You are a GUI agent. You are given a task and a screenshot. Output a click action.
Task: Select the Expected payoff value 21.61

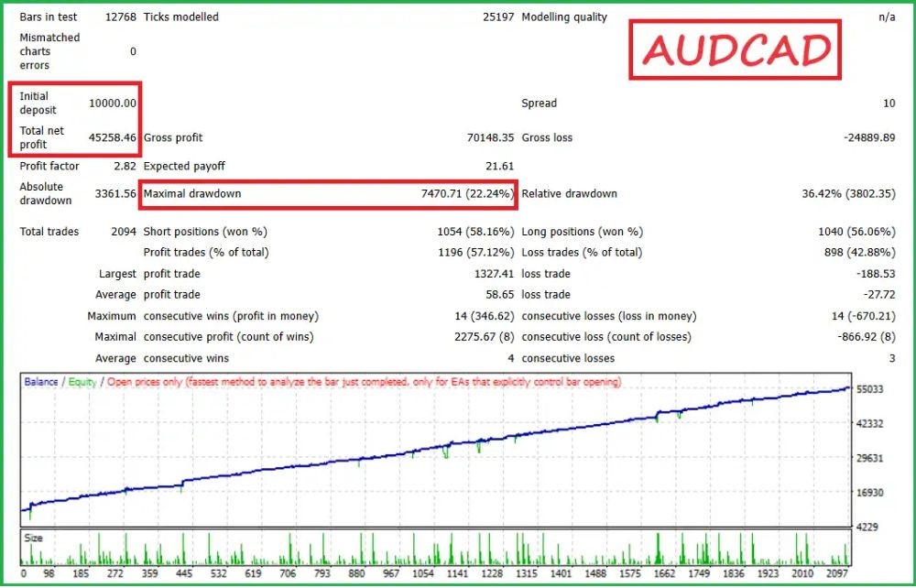click(x=499, y=167)
